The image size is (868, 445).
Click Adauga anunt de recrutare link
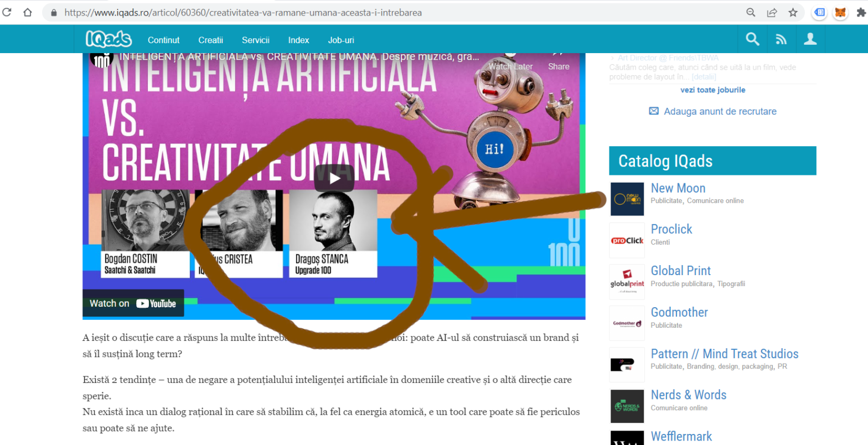[x=720, y=111]
